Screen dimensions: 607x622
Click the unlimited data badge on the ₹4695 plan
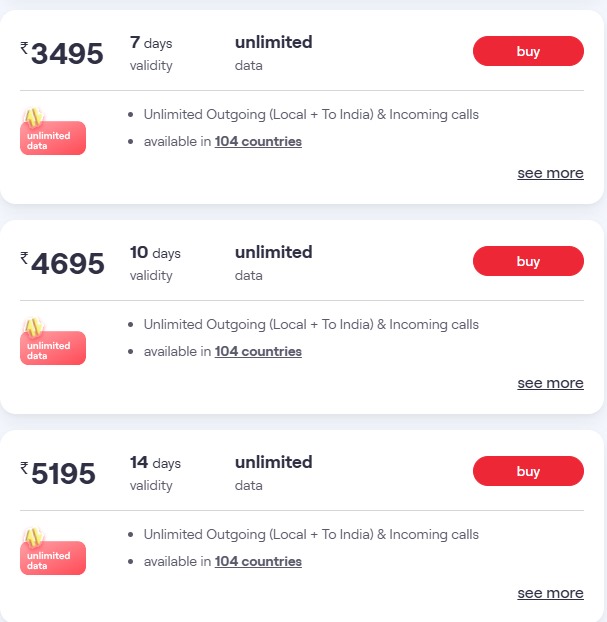(x=53, y=346)
